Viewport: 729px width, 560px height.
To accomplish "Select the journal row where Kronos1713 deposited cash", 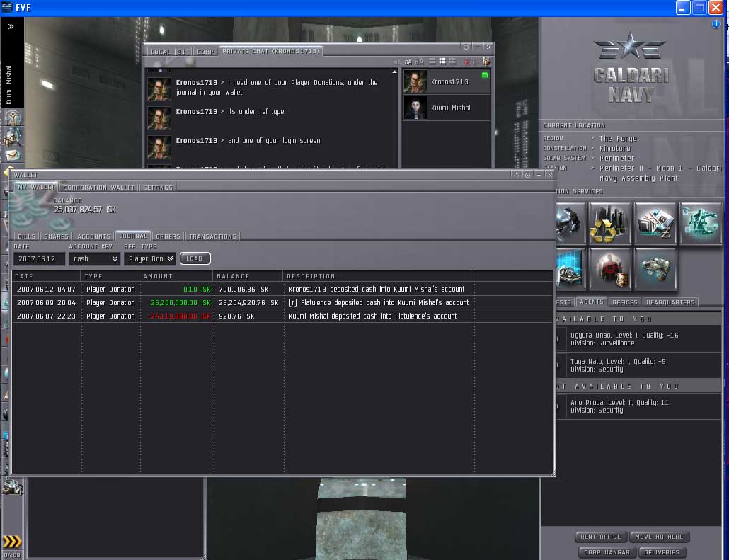I will point(282,290).
